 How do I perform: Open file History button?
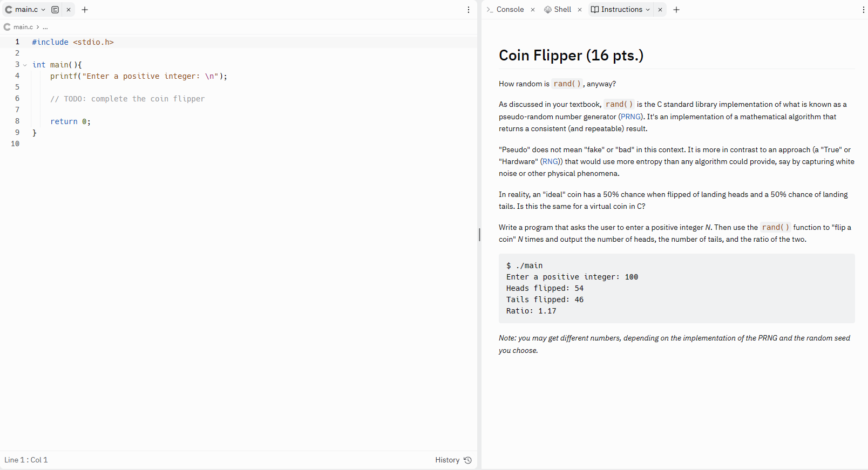coord(453,460)
